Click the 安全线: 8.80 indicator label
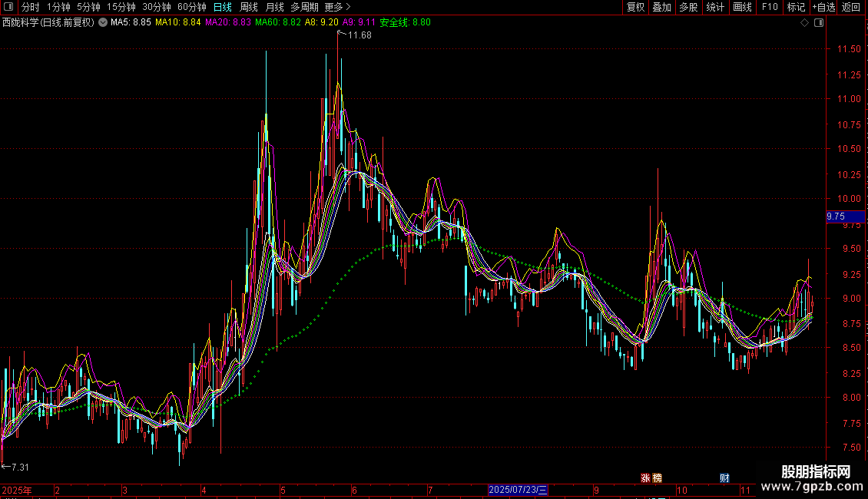Viewport: 868px width, 499px height. (x=406, y=22)
